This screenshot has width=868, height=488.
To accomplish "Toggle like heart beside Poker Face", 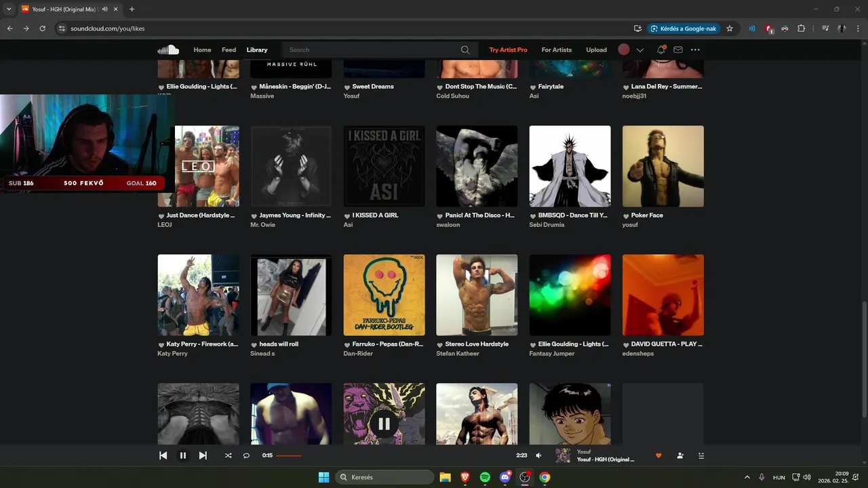I will tap(626, 216).
